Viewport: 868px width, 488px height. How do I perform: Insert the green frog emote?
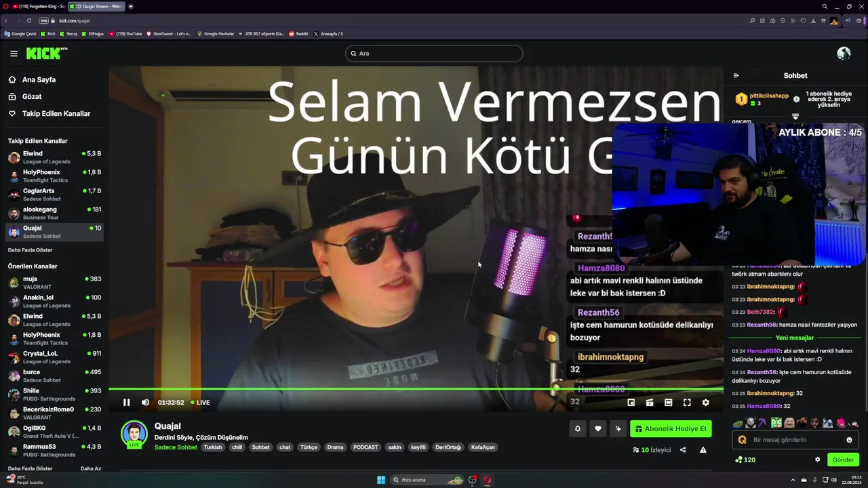(x=738, y=423)
